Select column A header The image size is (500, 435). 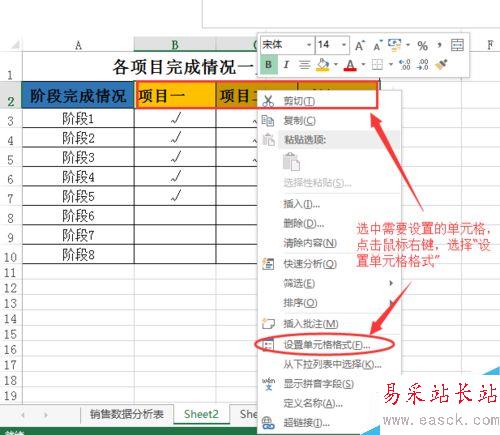[78, 45]
